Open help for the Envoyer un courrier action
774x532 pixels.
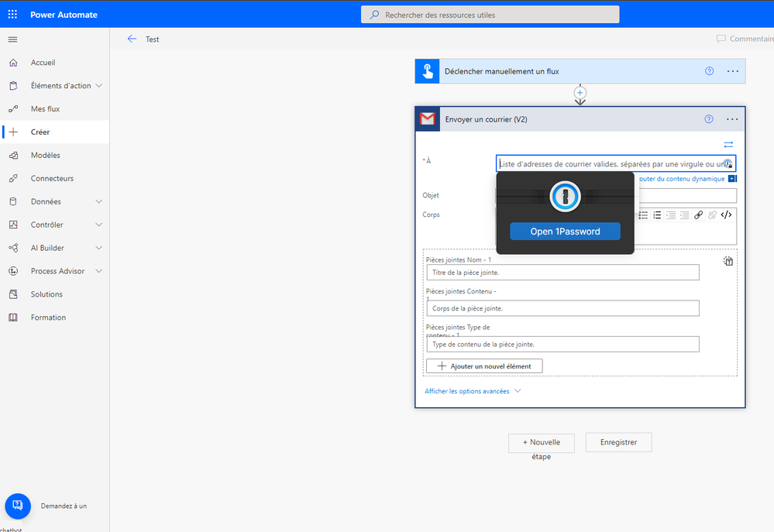tap(709, 119)
